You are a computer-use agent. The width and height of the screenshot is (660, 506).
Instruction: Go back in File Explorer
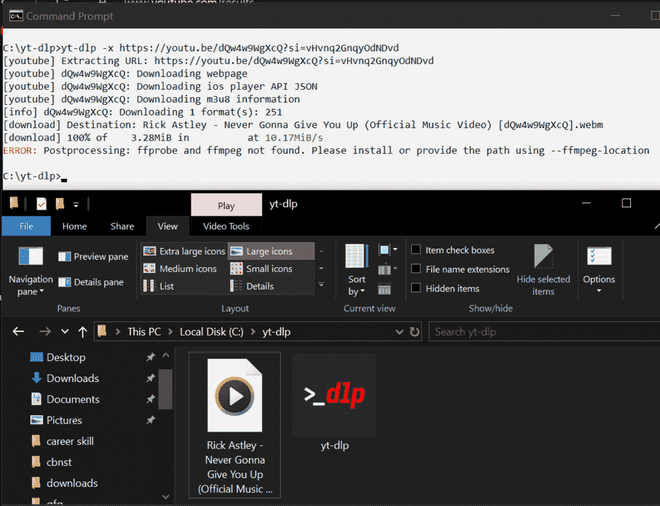click(x=18, y=332)
